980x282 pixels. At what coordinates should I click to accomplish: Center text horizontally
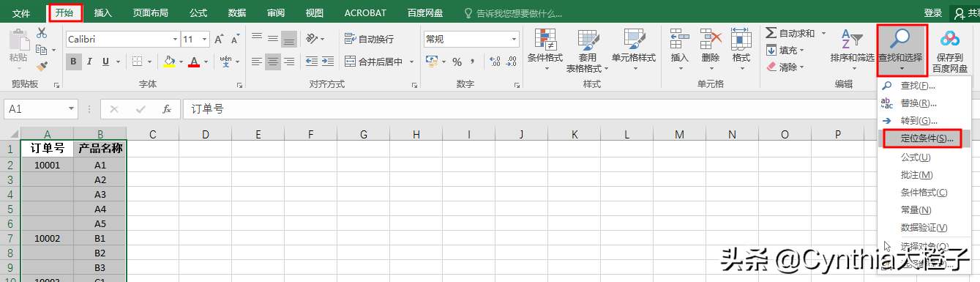pos(272,62)
